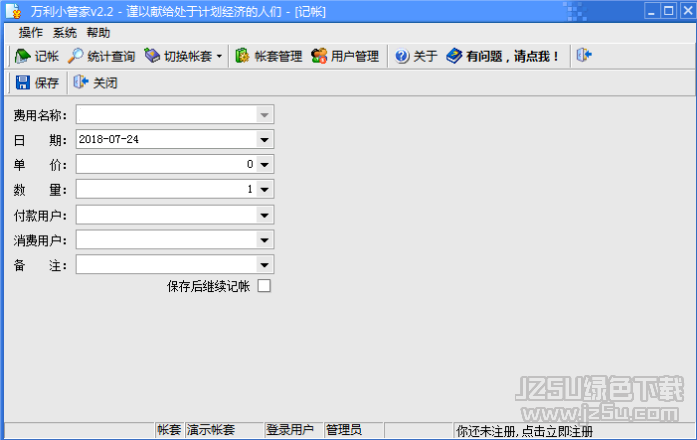The image size is (697, 440).
Task: Minimize the 万利小管家 window
Action: (x=652, y=11)
